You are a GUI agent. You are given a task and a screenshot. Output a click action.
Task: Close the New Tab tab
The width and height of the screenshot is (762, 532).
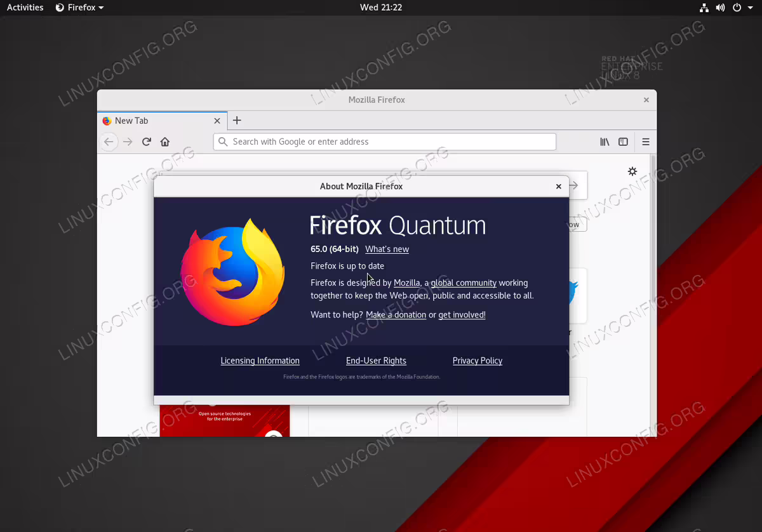(217, 121)
